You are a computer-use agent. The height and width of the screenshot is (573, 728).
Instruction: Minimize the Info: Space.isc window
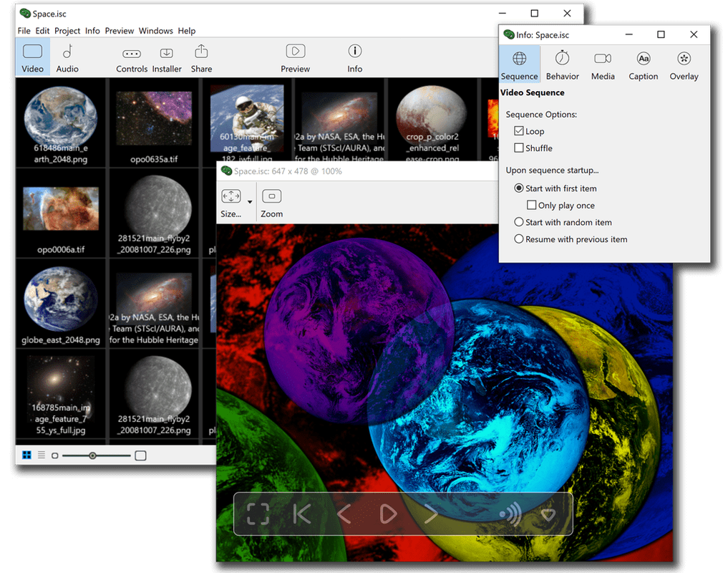pyautogui.click(x=628, y=34)
